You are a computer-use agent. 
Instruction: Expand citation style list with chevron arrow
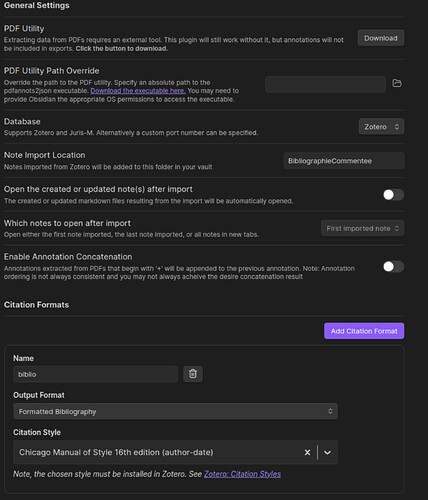point(327,452)
